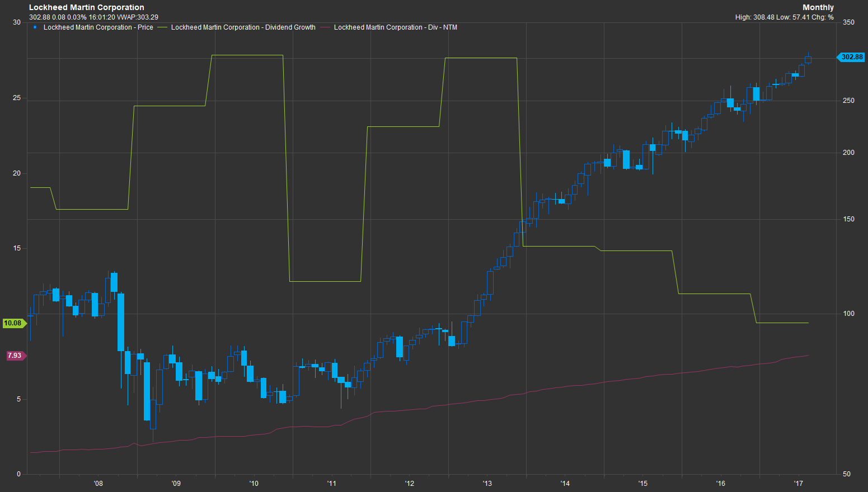Click the blue Price legend dot

click(35, 27)
